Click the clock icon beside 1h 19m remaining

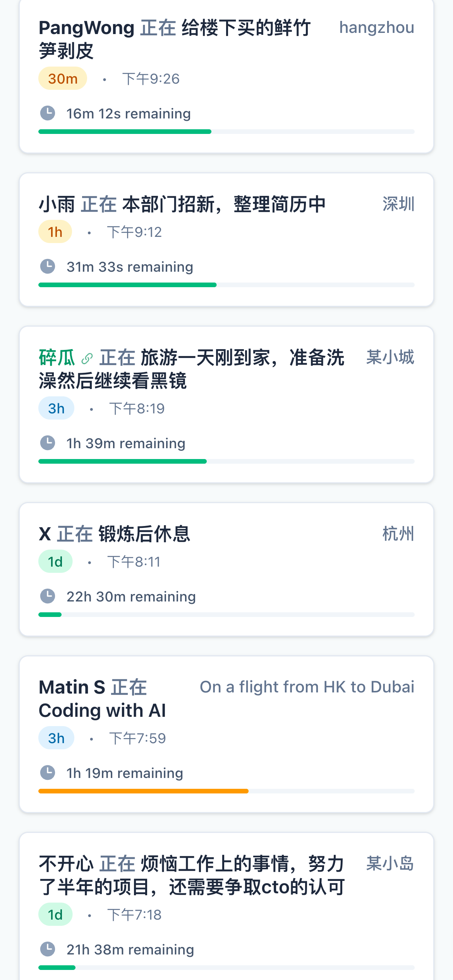click(48, 773)
